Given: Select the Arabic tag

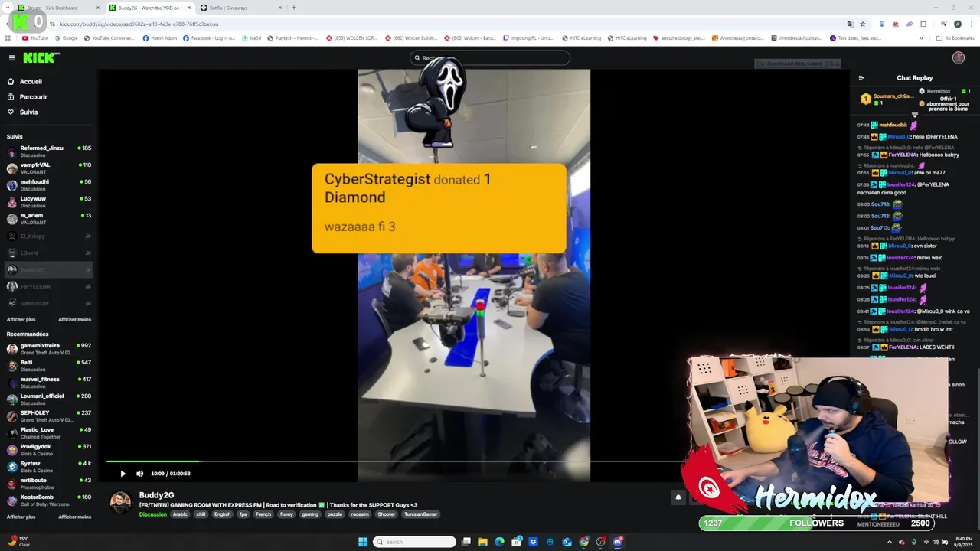Looking at the screenshot, I should click(x=180, y=514).
